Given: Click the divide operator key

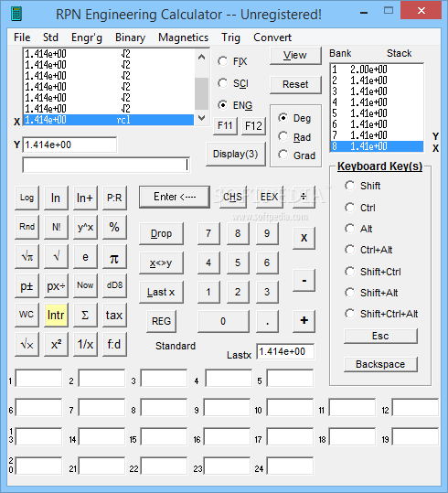Looking at the screenshot, I should [304, 197].
